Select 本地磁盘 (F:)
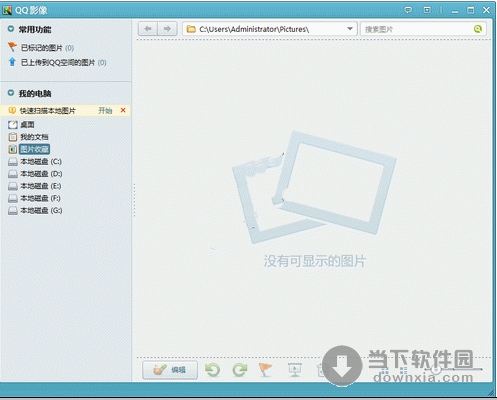Screen dimensions: 497x400 (40, 198)
